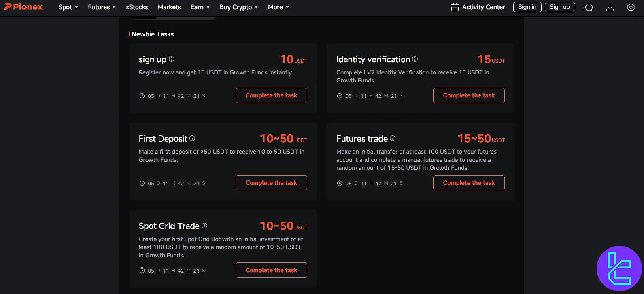The width and height of the screenshot is (644, 294).
Task: Expand the Buy Crypto dropdown
Action: click(238, 7)
